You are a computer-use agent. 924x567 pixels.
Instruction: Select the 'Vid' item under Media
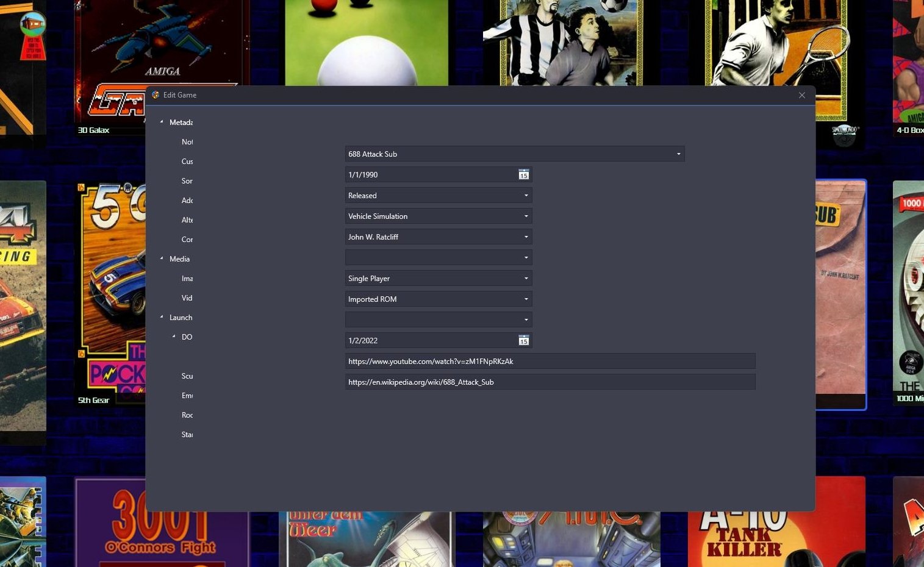pos(187,298)
